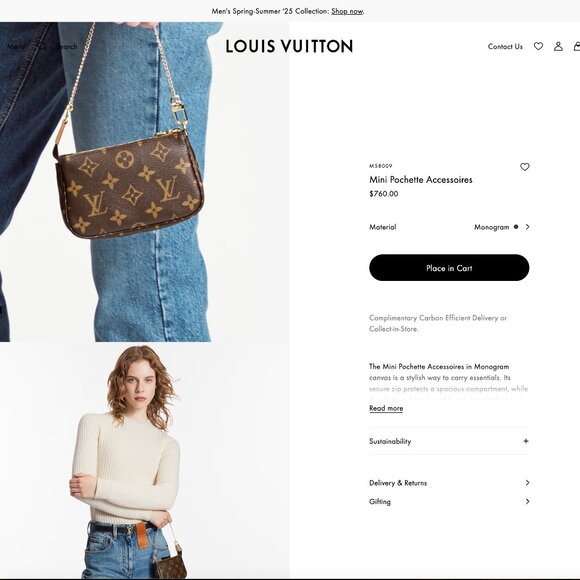Image resolution: width=580 pixels, height=580 pixels.
Task: Add Mini Pochette Accessoires to wishlist
Action: pyautogui.click(x=525, y=167)
